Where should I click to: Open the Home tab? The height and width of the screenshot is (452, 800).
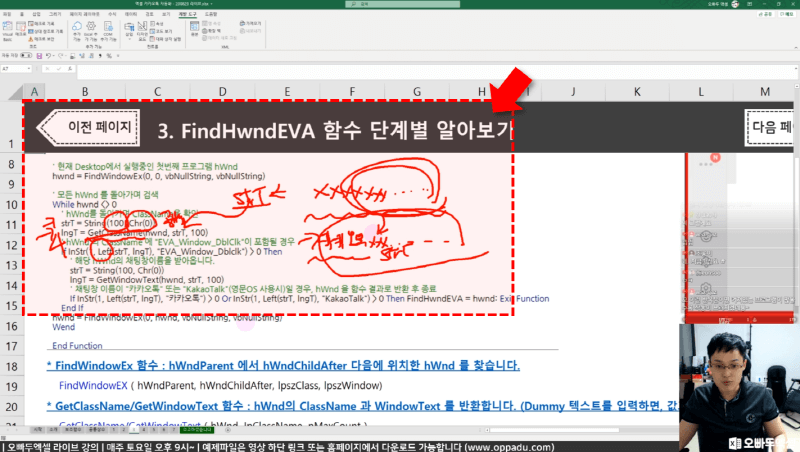point(21,14)
